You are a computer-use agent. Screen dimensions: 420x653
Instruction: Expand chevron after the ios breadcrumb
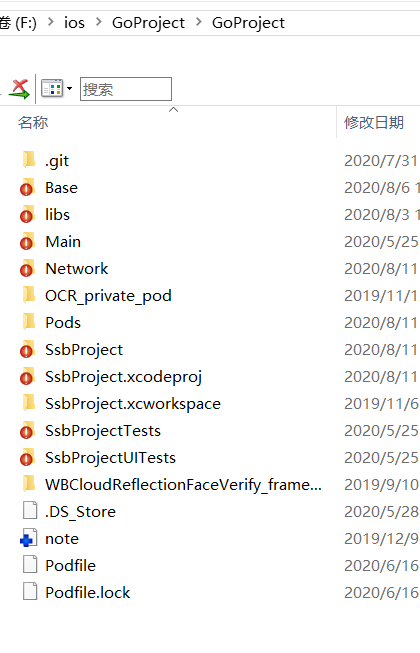[99, 22]
